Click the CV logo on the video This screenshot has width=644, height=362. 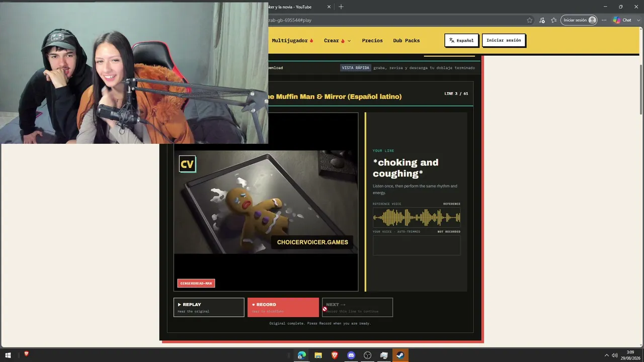point(187,164)
